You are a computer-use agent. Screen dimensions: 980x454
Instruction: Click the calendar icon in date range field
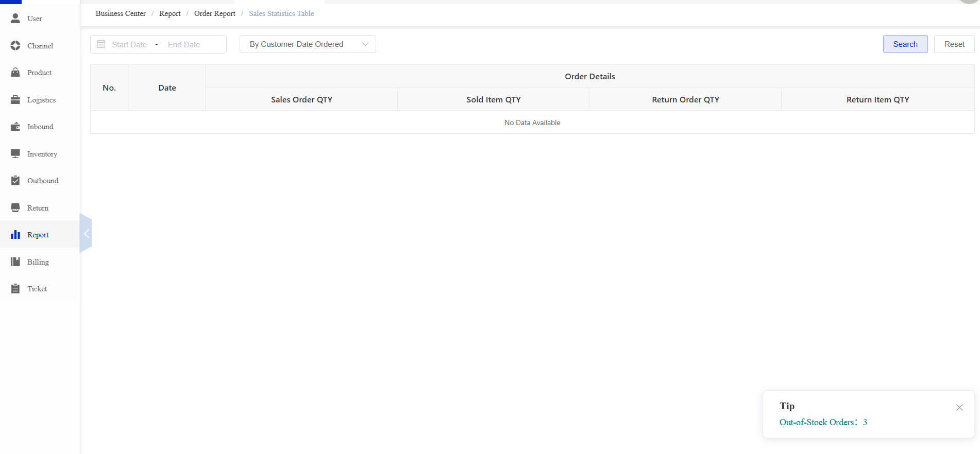[x=101, y=44]
